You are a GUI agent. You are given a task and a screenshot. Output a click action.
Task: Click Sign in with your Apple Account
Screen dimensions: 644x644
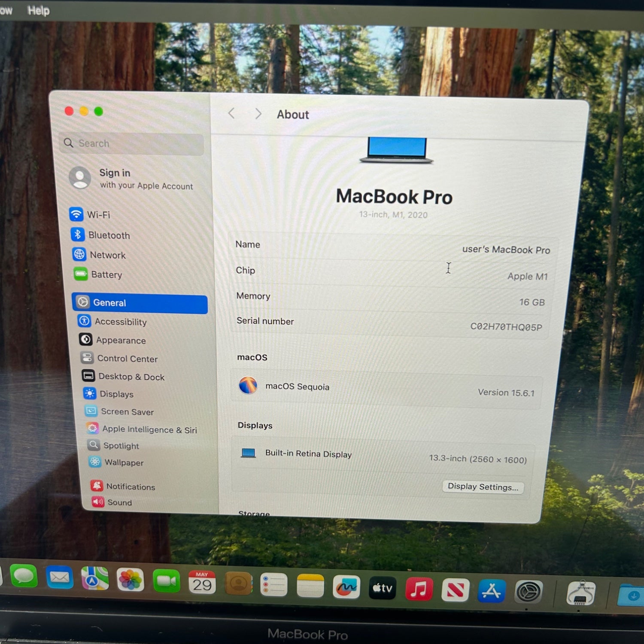pos(132,179)
